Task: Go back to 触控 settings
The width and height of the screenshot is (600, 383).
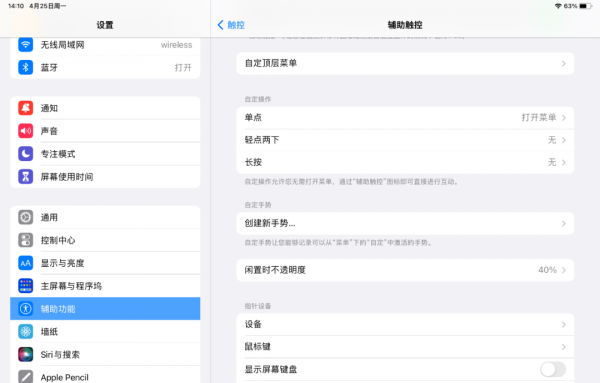Action: point(231,25)
